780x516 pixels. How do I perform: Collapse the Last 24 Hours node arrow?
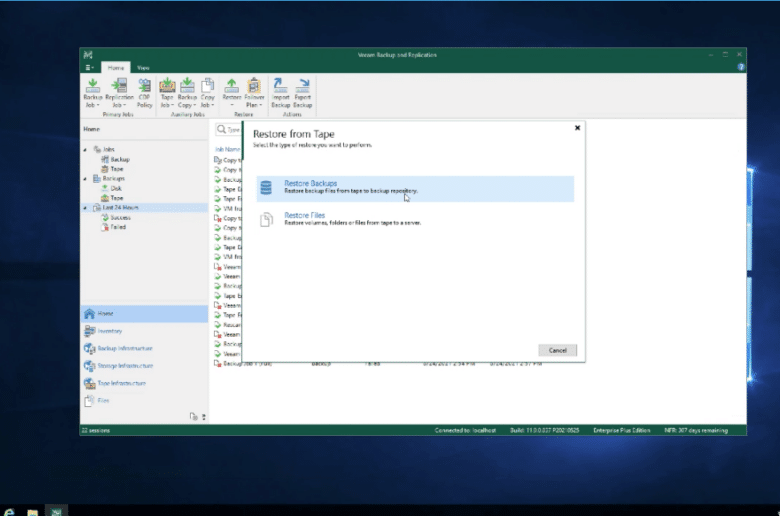pos(85,207)
